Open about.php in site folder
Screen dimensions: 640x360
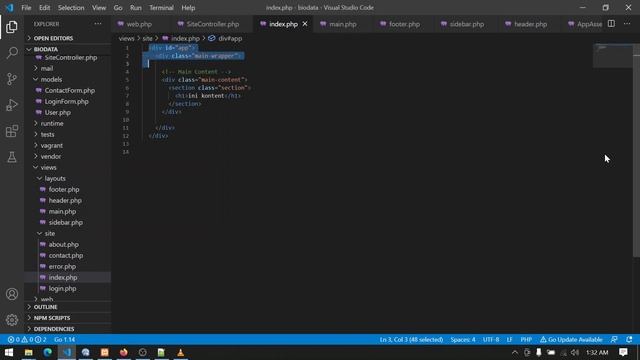(68, 244)
